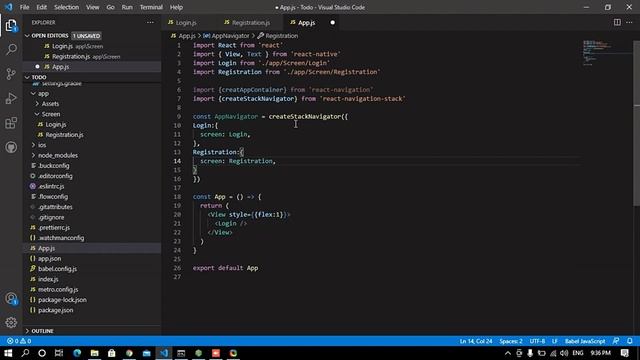The height and width of the screenshot is (360, 640).
Task: Open the Search view in activity bar
Action: tap(11, 50)
